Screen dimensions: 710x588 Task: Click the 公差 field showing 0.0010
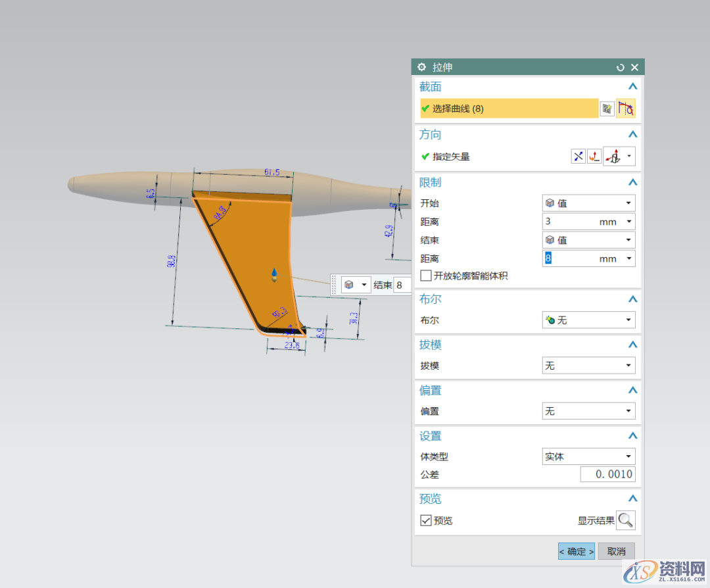coord(607,474)
